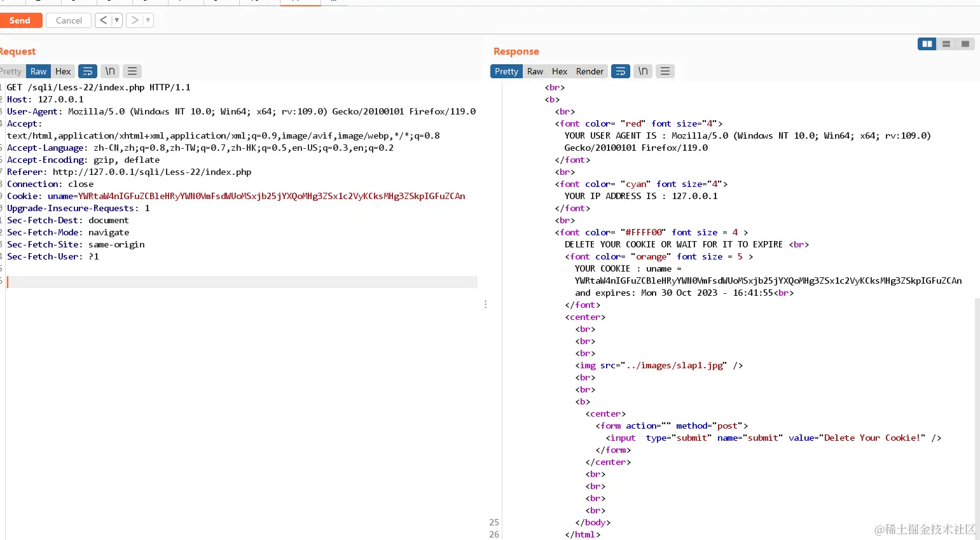This screenshot has height=540, width=980.
Task: Click the 'Sec-Fetch-Site: same-origin' header
Action: [76, 244]
